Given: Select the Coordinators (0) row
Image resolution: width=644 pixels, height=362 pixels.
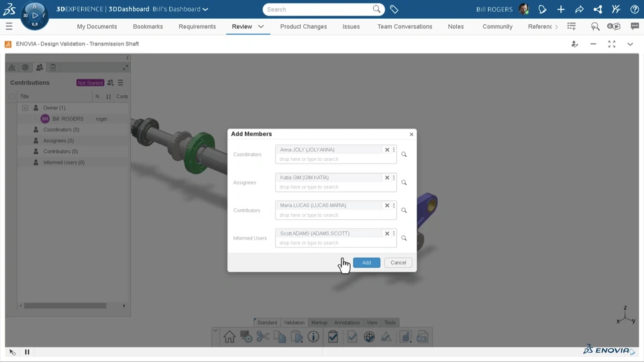Looking at the screenshot, I should pos(73,129).
